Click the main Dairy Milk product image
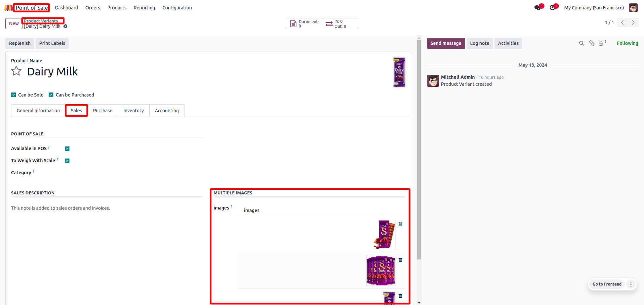The image size is (644, 305). [x=399, y=72]
